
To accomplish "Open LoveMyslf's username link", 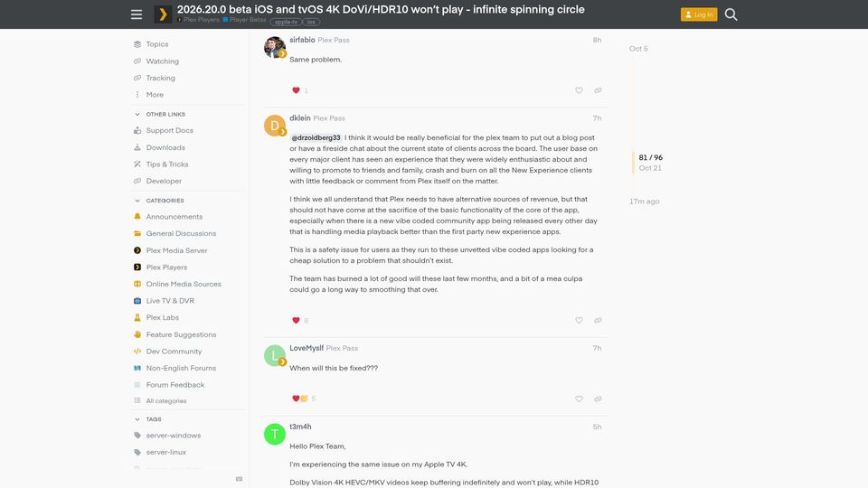I will tap(307, 348).
